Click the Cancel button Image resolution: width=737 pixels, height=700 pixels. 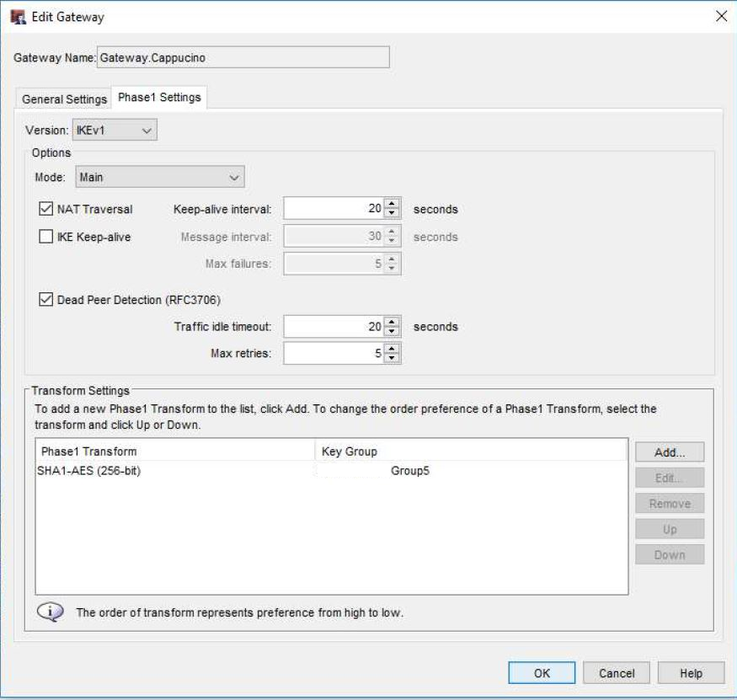[617, 673]
